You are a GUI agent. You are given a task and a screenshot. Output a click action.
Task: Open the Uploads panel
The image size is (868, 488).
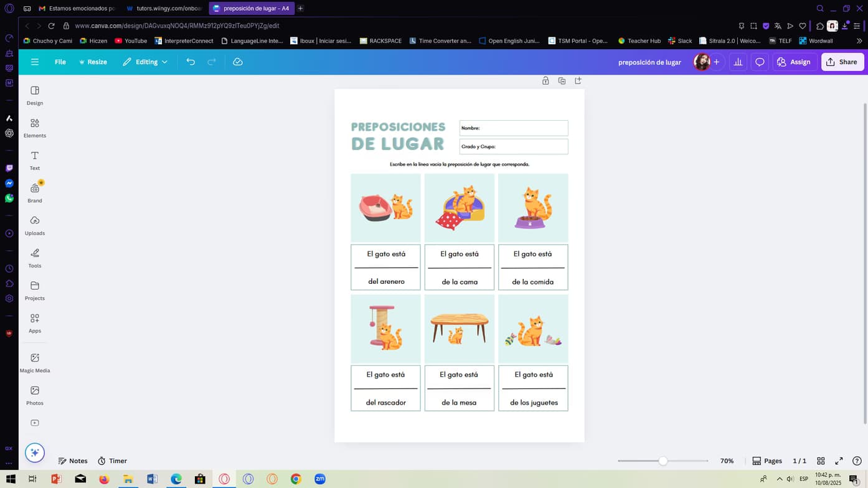coord(34,225)
